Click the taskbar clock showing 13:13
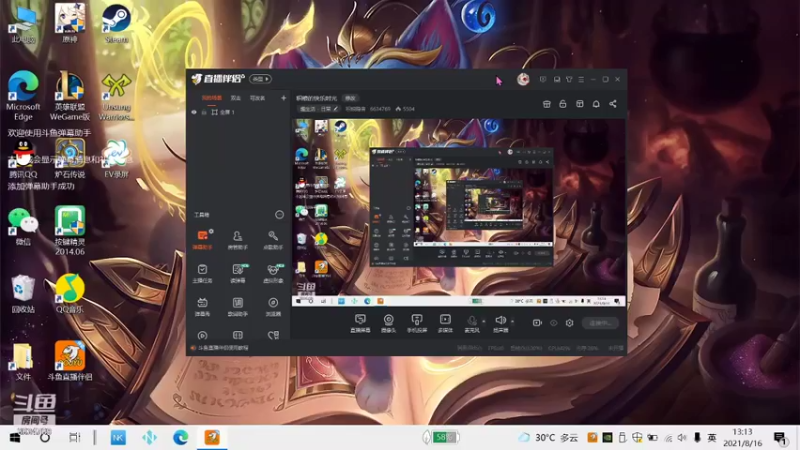The height and width of the screenshot is (450, 800). (742, 437)
